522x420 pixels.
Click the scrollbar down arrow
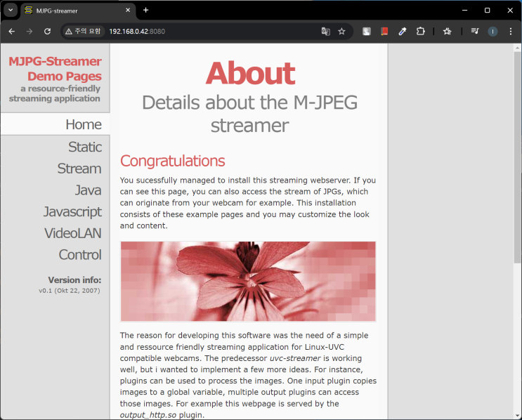pos(517,415)
